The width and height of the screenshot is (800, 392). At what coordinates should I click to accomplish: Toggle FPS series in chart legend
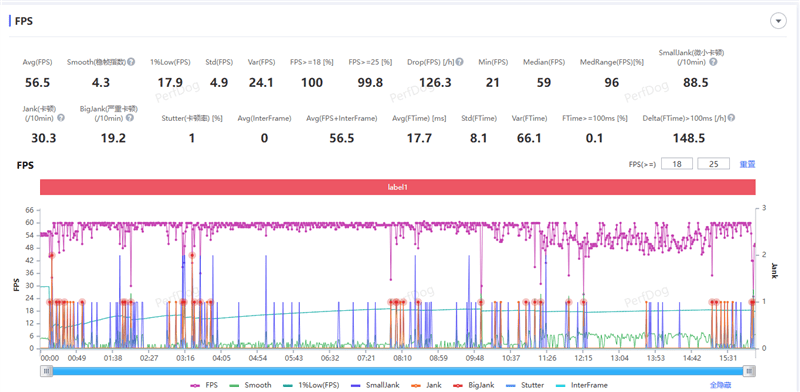[x=204, y=385]
